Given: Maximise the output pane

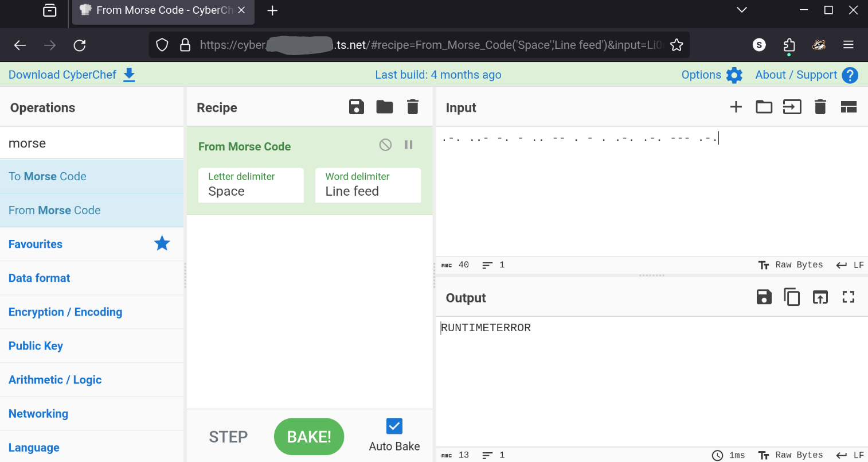Looking at the screenshot, I should pyautogui.click(x=849, y=297).
